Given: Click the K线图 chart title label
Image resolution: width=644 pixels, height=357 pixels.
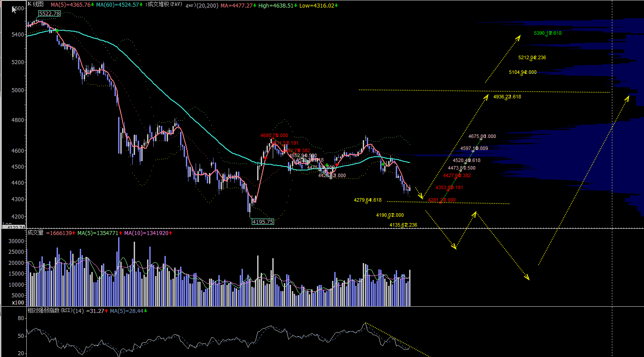Looking at the screenshot, I should click(36, 4).
